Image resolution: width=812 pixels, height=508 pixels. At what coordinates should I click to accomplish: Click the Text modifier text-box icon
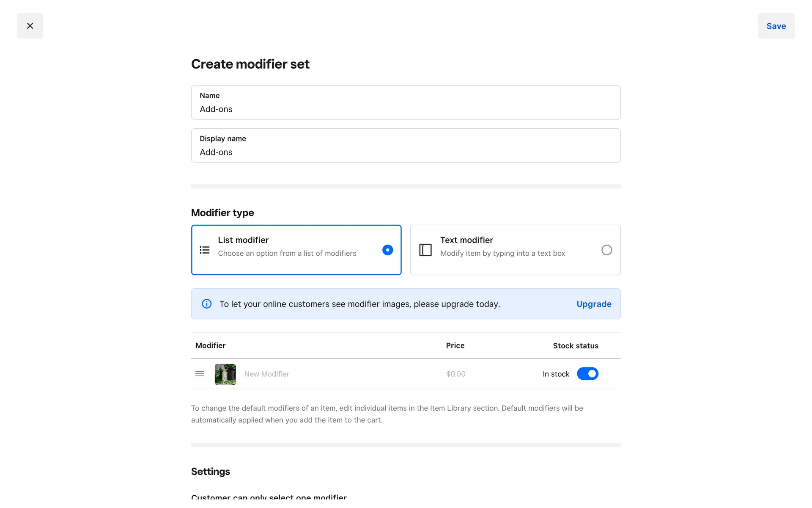(425, 250)
